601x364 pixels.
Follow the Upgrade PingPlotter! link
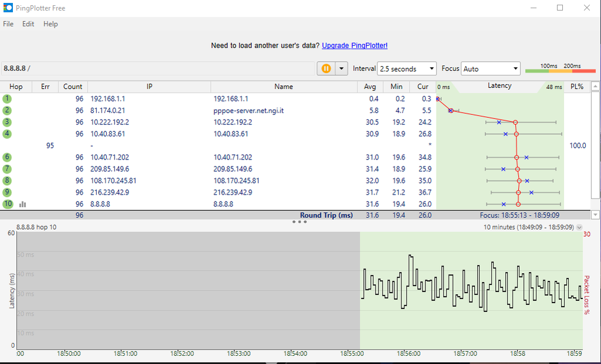354,46
